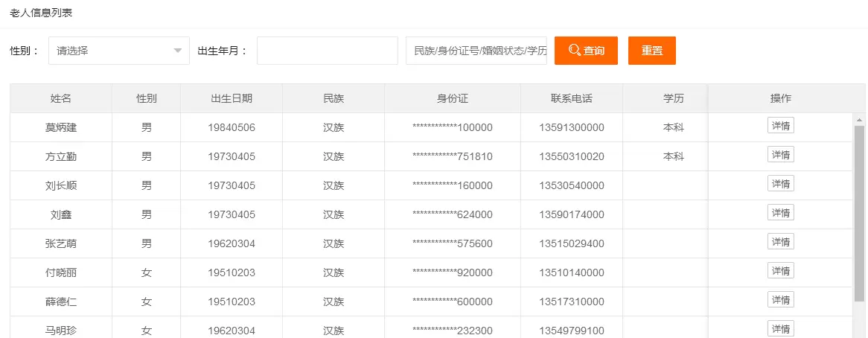Click the 民族 column header
The height and width of the screenshot is (338, 868).
tap(334, 98)
